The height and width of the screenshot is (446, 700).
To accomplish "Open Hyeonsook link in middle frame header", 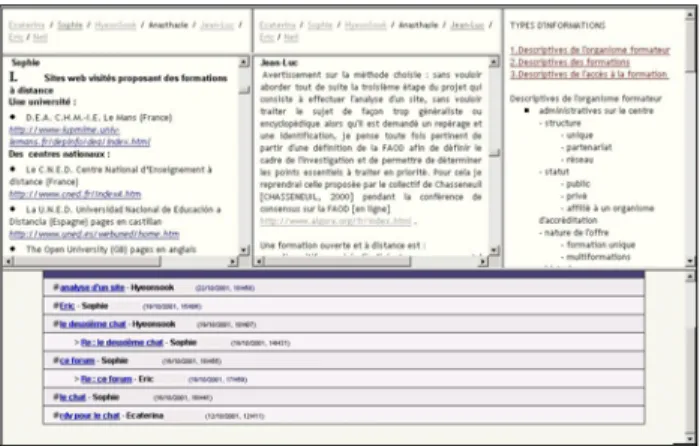I will (x=366, y=25).
